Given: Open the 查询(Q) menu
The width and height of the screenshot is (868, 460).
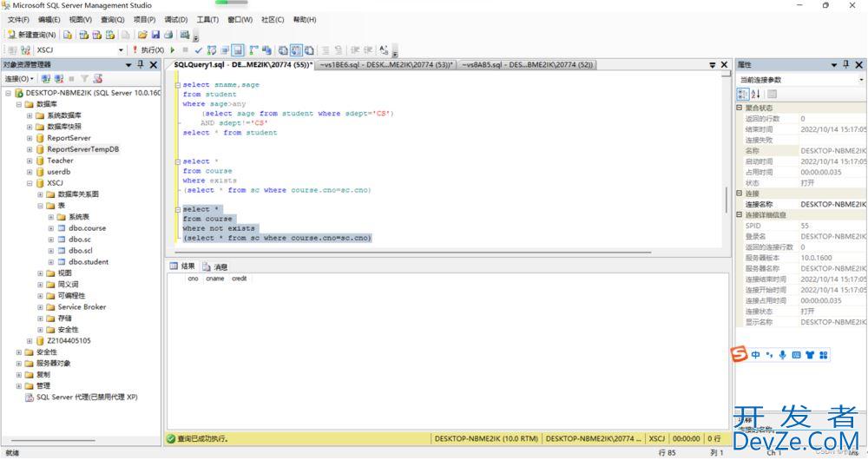Looking at the screenshot, I should [112, 20].
